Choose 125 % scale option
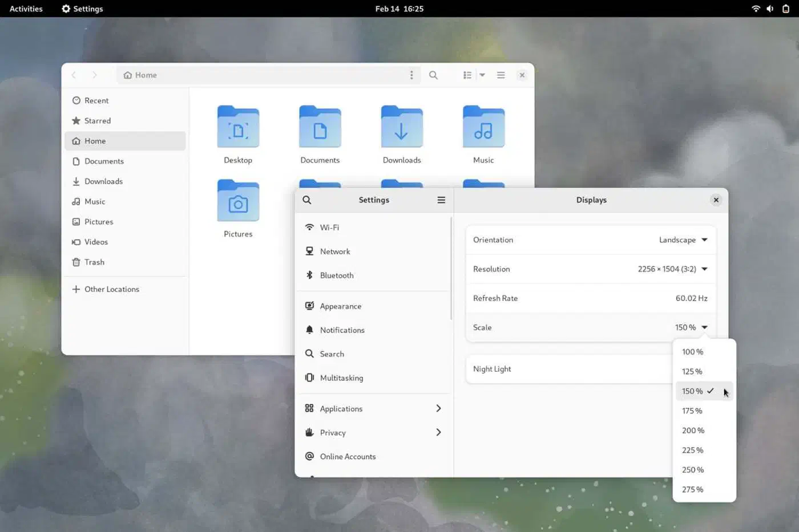This screenshot has width=799, height=532. [x=704, y=372]
